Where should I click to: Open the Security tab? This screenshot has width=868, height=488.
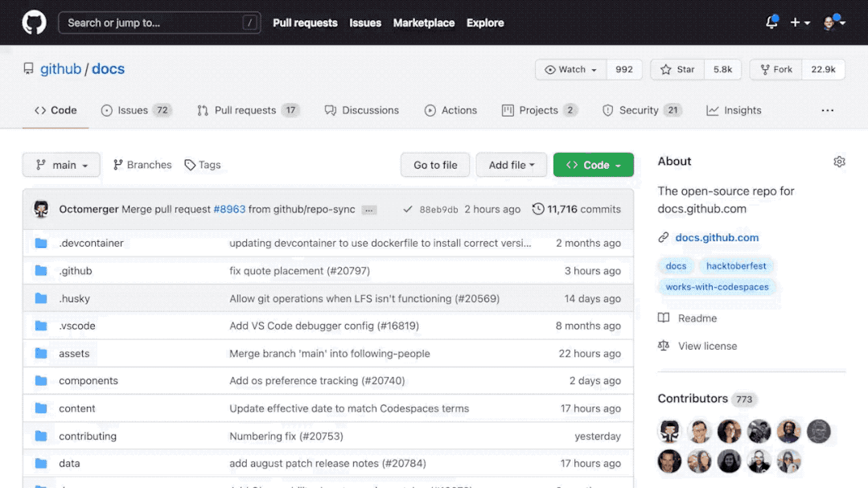coord(642,110)
